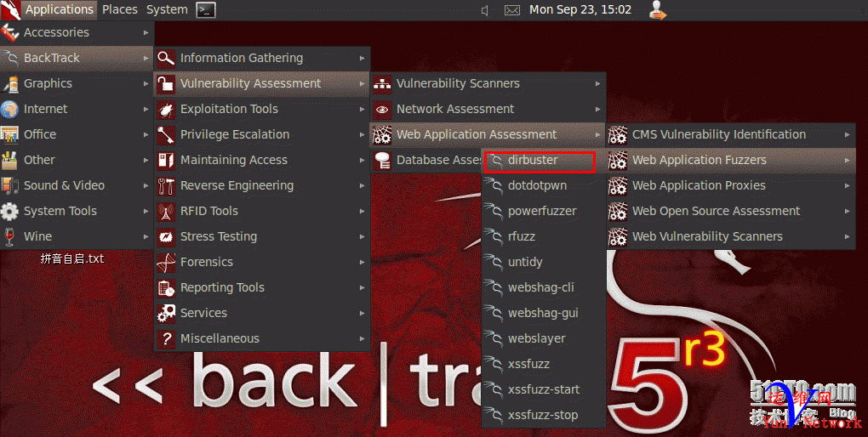
Task: Click the Stress Testing icon
Action: pyautogui.click(x=166, y=236)
